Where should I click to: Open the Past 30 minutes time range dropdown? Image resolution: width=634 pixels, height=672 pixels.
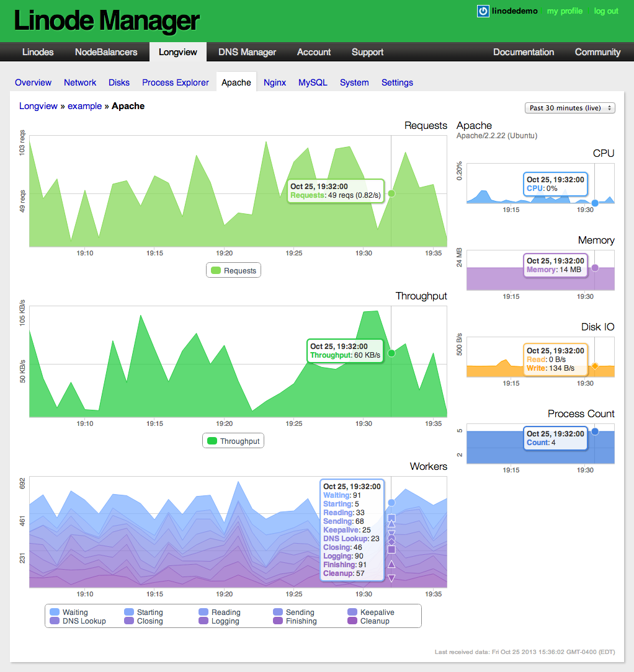tap(569, 108)
